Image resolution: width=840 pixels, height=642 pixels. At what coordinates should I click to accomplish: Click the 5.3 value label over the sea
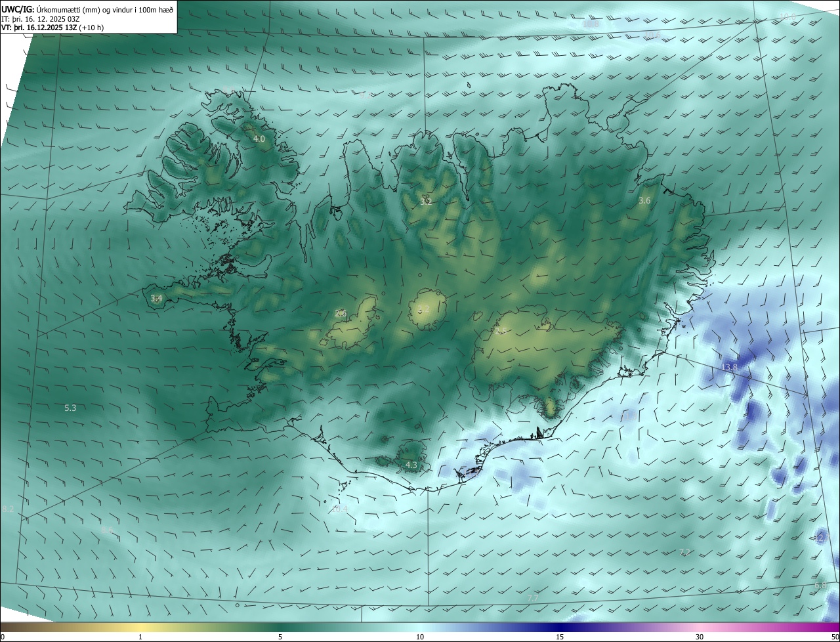[70, 408]
